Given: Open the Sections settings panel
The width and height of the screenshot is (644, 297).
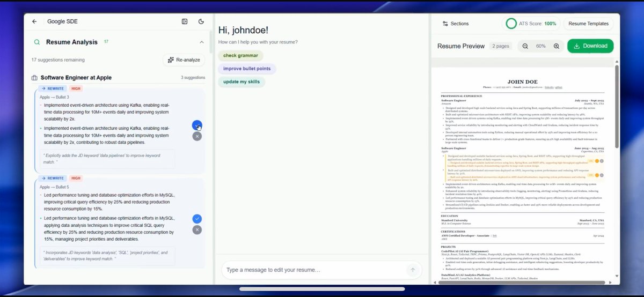Looking at the screenshot, I should 455,24.
